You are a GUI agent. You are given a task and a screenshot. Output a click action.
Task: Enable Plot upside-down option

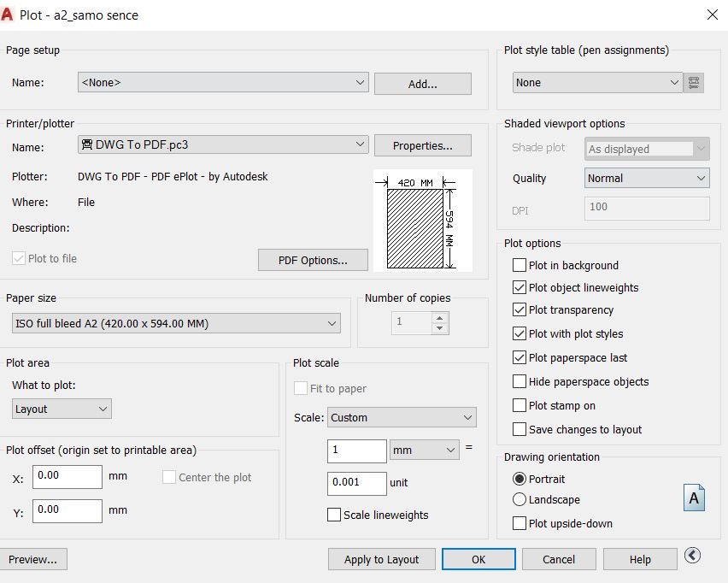520,523
